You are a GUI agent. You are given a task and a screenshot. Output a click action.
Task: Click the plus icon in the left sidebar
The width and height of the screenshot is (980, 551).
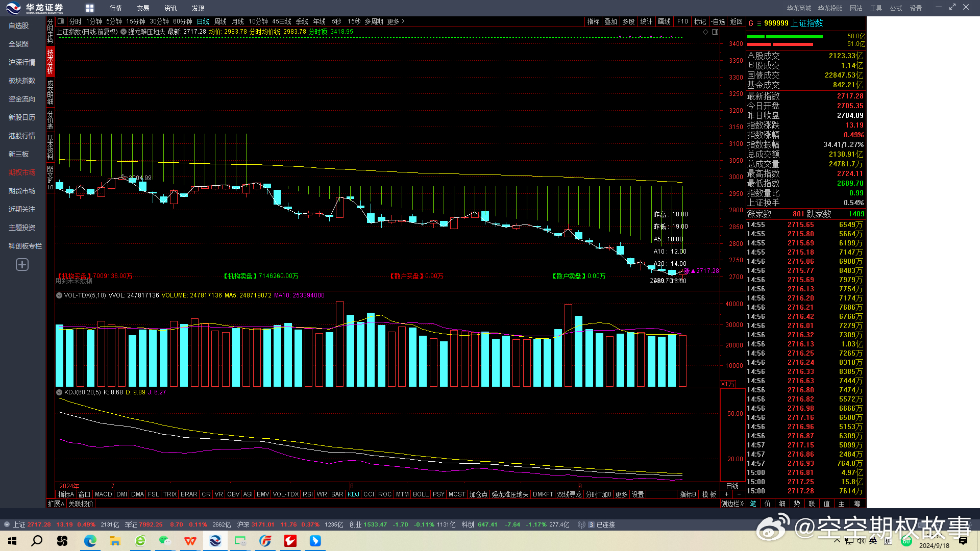click(x=22, y=264)
